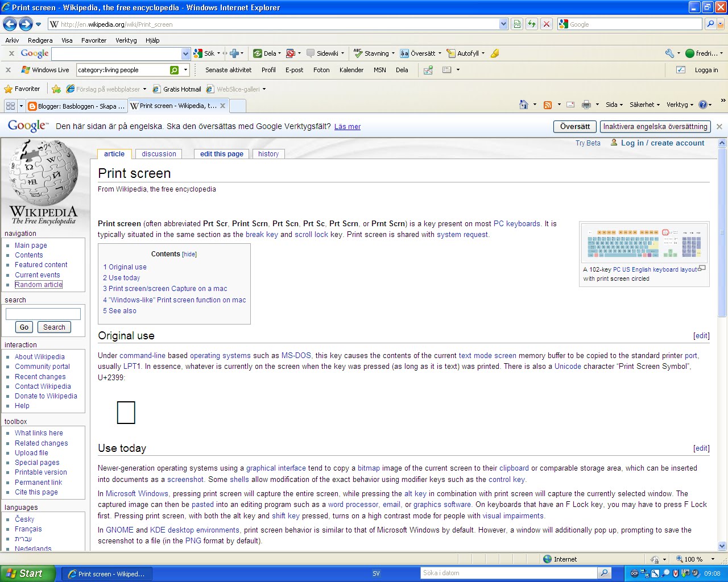The width and height of the screenshot is (728, 582).
Task: Click the Home page icon
Action: point(524,105)
